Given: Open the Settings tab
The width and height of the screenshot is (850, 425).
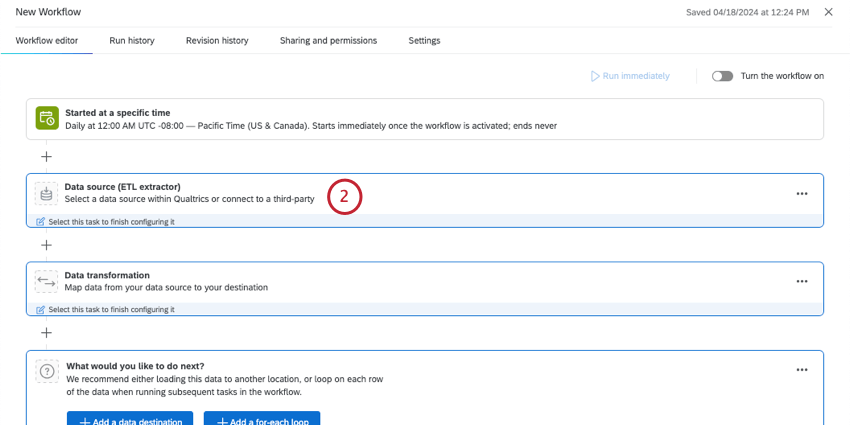Looking at the screenshot, I should click(x=424, y=41).
